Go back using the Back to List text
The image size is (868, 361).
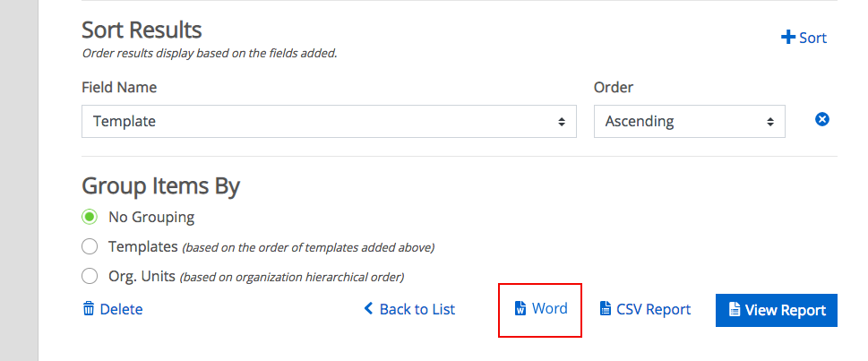point(417,309)
